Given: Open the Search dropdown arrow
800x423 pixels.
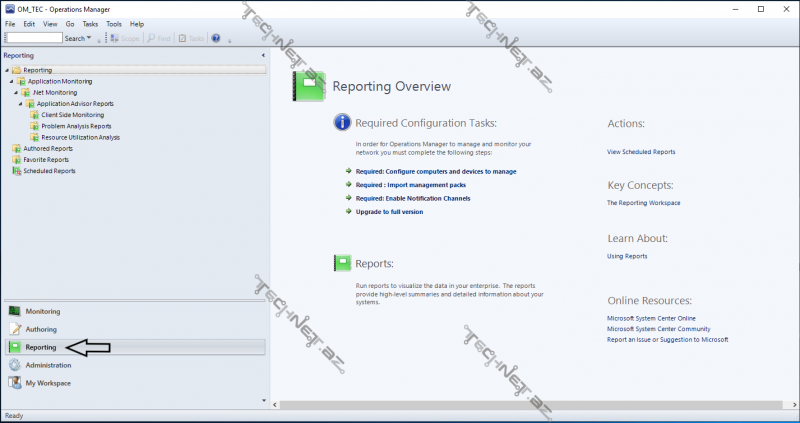Looking at the screenshot, I should (x=89, y=38).
